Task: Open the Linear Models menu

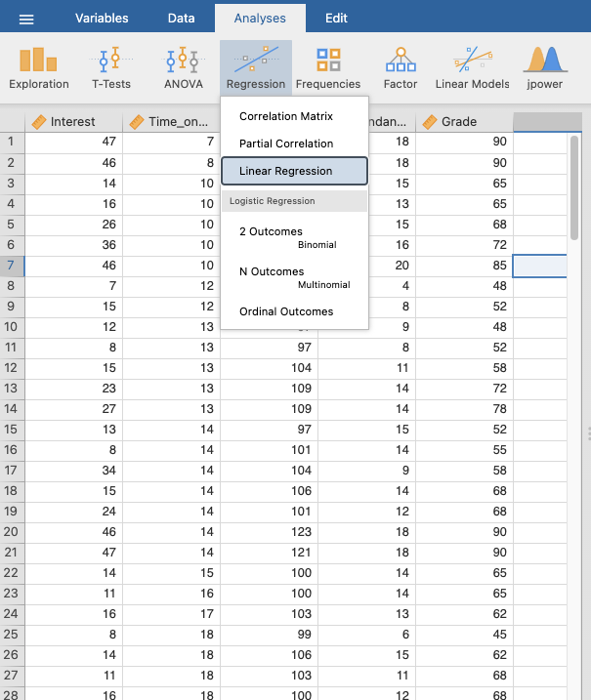Action: pos(472,67)
